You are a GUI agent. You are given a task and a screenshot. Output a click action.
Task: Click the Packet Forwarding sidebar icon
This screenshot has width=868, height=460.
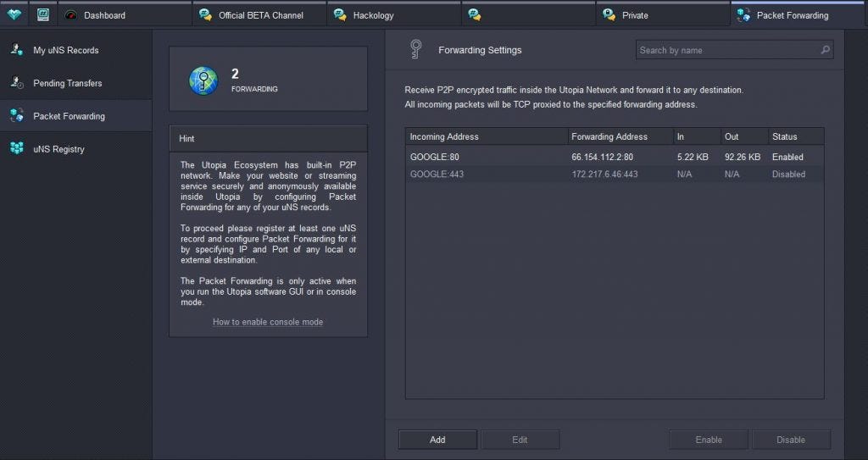click(x=17, y=116)
